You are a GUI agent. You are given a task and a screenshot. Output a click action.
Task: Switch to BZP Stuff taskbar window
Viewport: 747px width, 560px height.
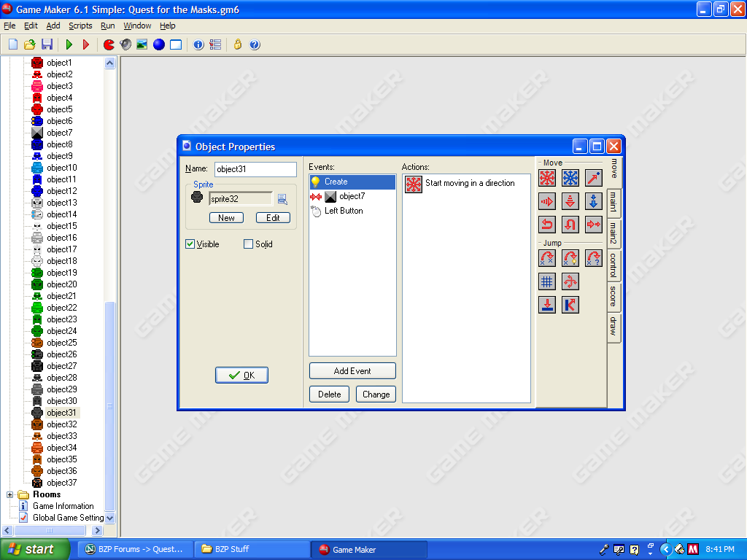[x=252, y=550]
